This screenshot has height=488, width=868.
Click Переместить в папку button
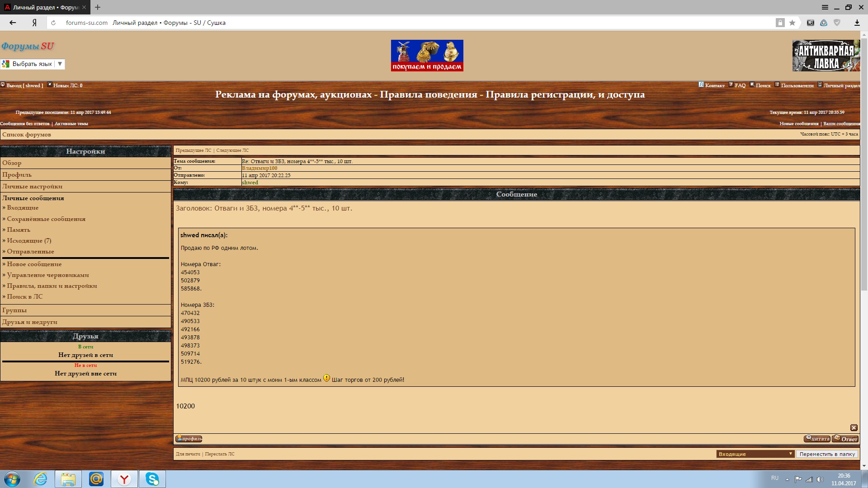[x=827, y=454]
